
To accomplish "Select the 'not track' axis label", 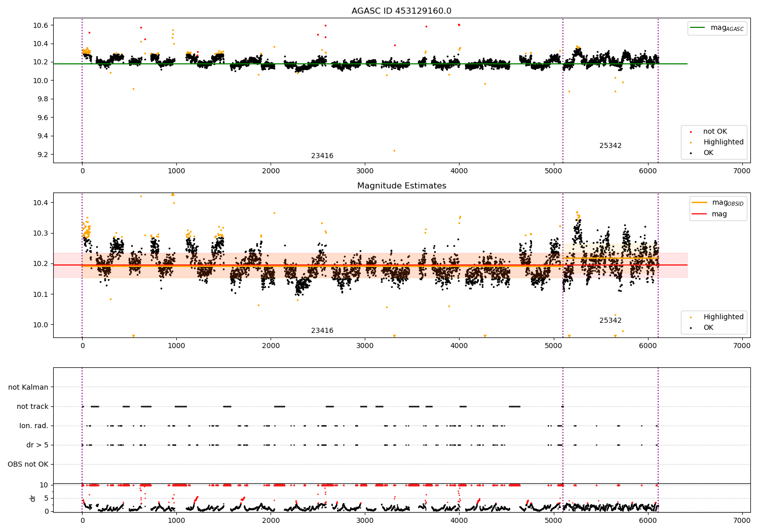I will [x=32, y=406].
